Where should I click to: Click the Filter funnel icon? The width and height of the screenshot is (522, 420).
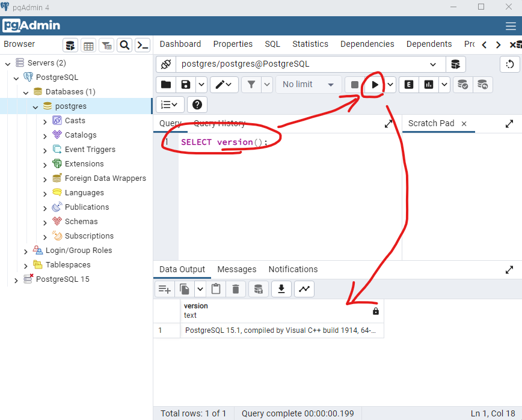[x=251, y=85]
